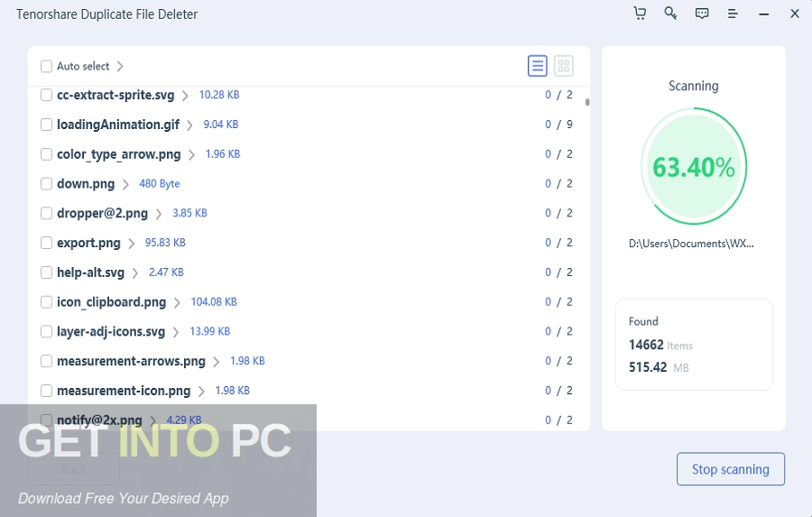Screen dimensions: 812x517
Task: Check the down.png checkbox
Action: [47, 183]
